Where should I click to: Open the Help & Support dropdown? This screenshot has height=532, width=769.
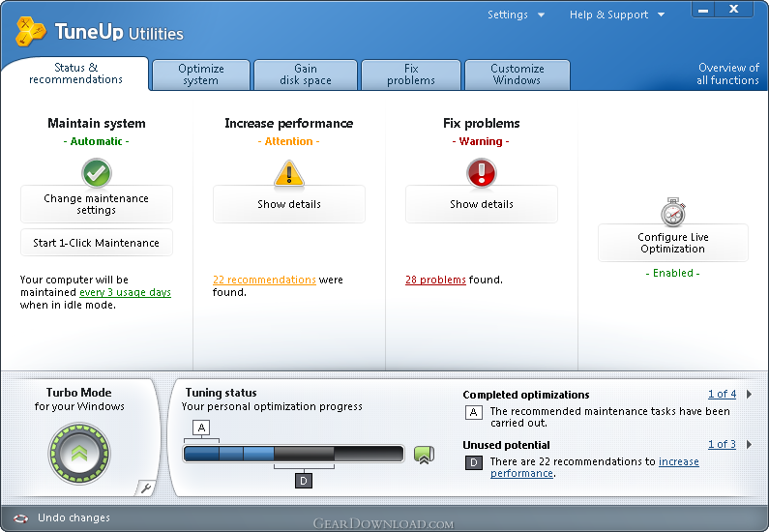coord(616,15)
